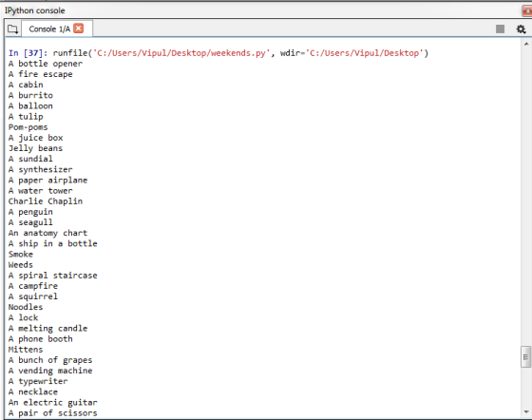Click the scrollbar down arrow
The height and width of the screenshot is (420, 532).
(x=526, y=412)
